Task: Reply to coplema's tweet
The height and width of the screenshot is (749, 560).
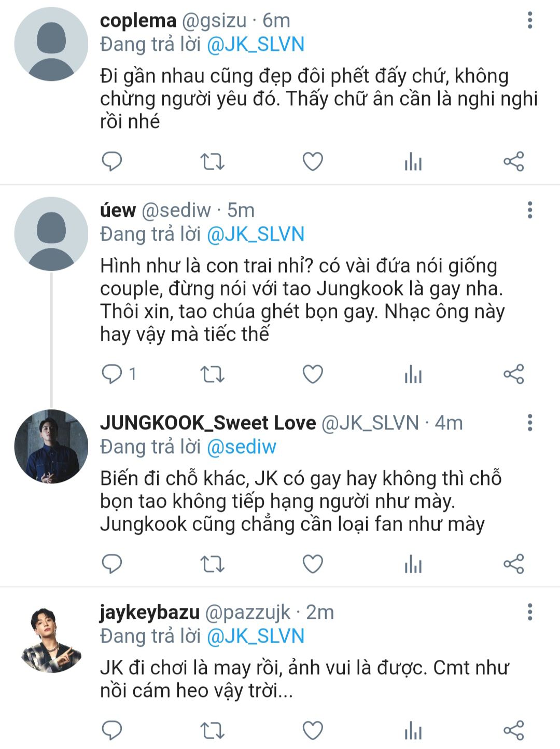Action: pos(111,162)
